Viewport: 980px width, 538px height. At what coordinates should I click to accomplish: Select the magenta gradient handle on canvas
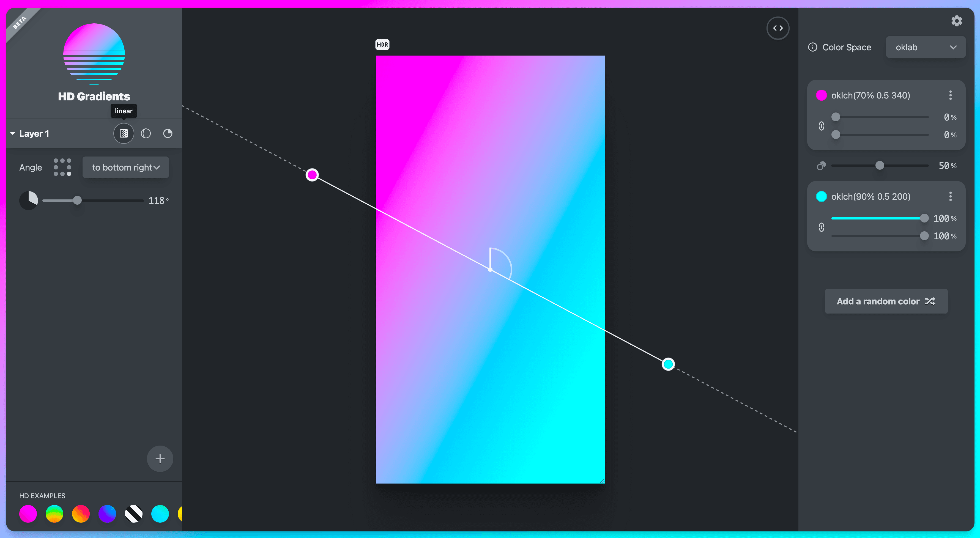tap(312, 175)
